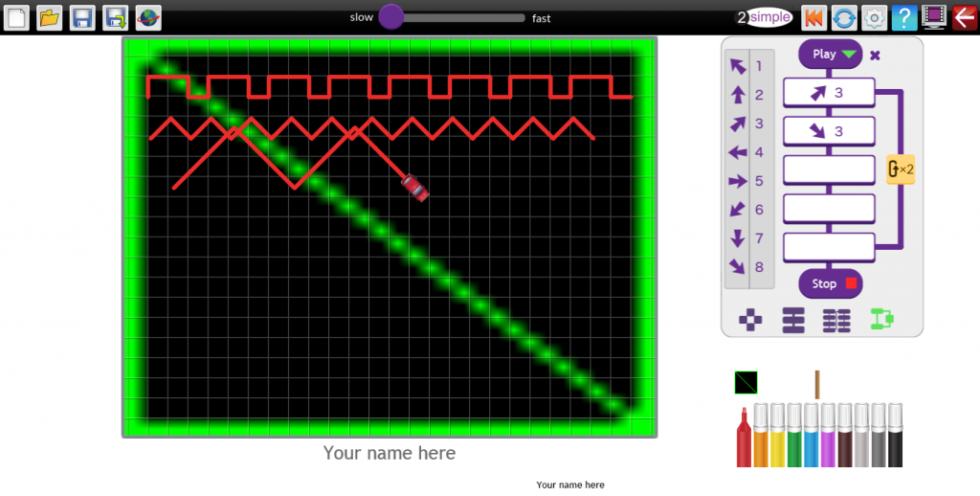980x496 pixels.
Task: Open a file from the folder
Action: 50,18
